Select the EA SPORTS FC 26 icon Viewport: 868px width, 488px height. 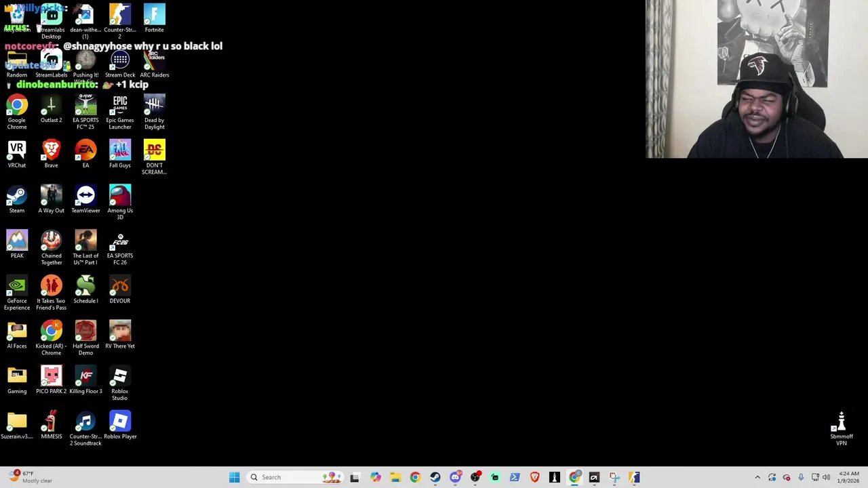click(120, 247)
